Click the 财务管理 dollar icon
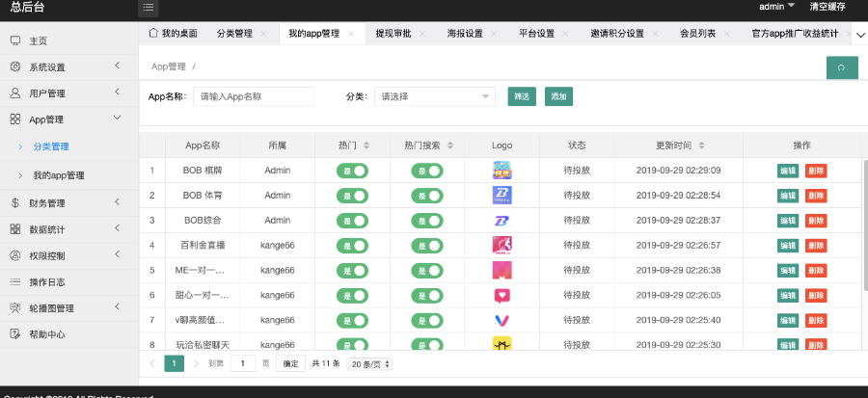 coord(15,203)
